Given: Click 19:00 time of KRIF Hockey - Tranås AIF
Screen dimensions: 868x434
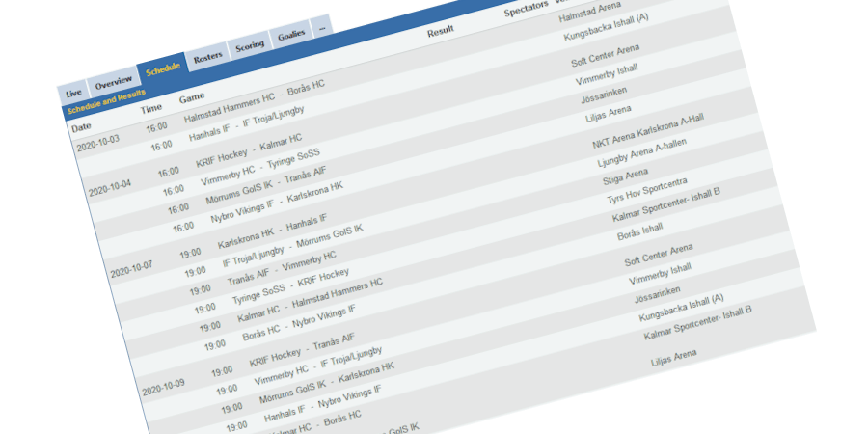Looking at the screenshot, I should point(222,371).
